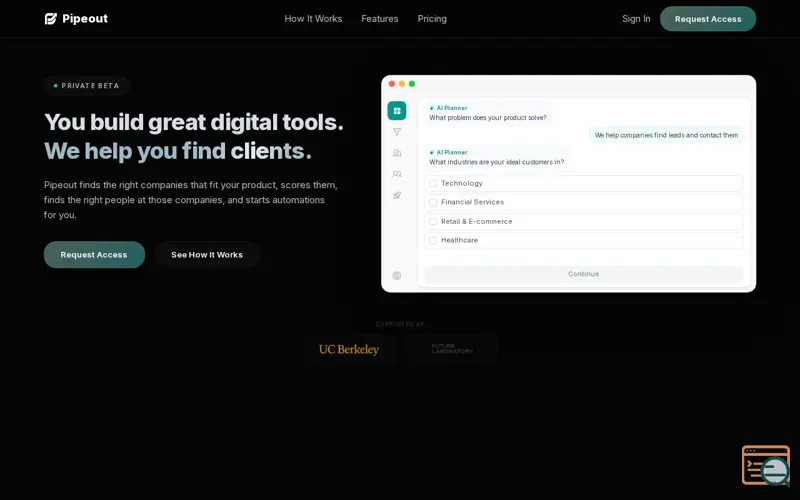Open the settings gear icon in the sidebar
This screenshot has width=800, height=500.
(397, 276)
